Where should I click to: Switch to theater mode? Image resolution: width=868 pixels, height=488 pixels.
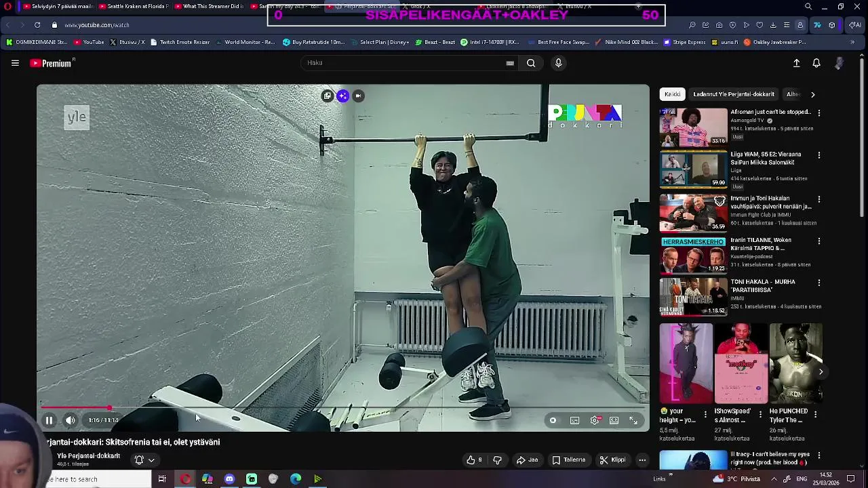(x=614, y=420)
